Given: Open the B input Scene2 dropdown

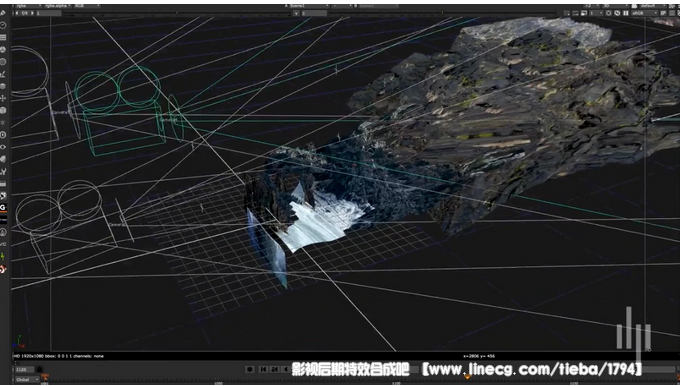Looking at the screenshot, I should 378,6.
